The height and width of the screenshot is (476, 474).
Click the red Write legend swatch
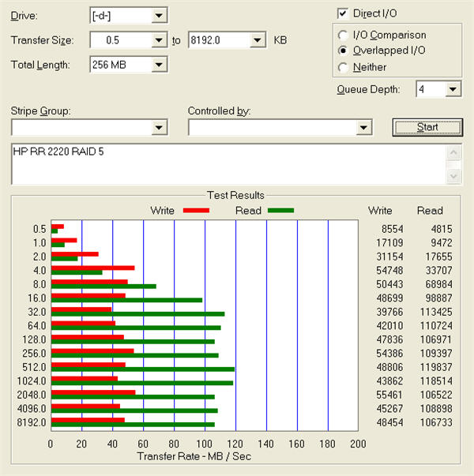coord(196,211)
